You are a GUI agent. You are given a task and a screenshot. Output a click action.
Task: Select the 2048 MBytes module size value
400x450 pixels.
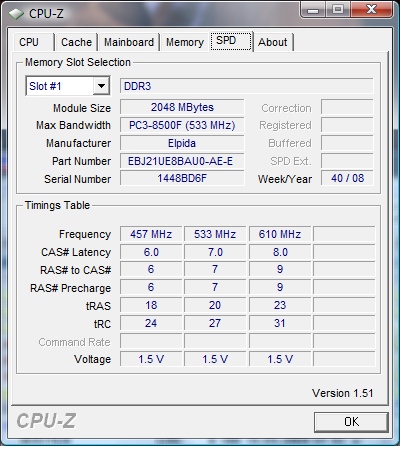click(182, 107)
